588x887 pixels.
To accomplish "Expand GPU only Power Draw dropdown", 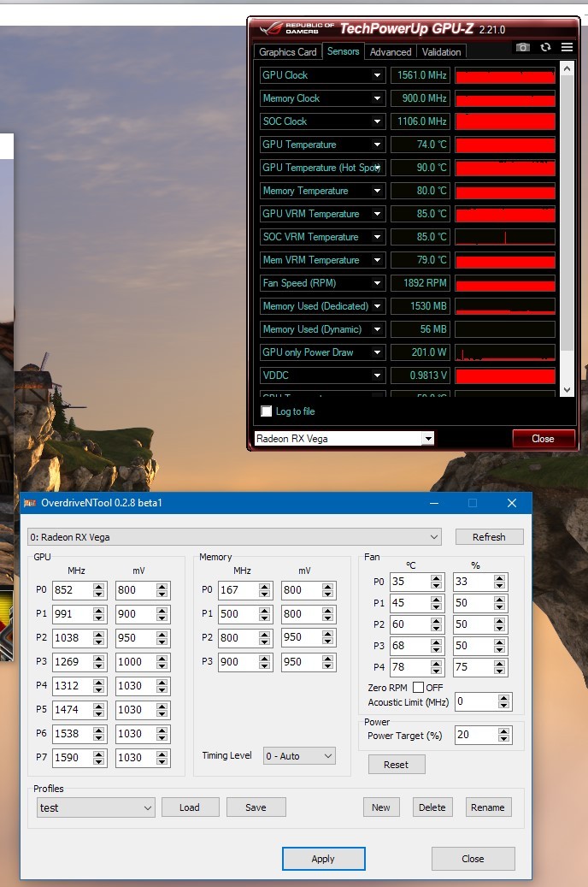I will pyautogui.click(x=377, y=352).
